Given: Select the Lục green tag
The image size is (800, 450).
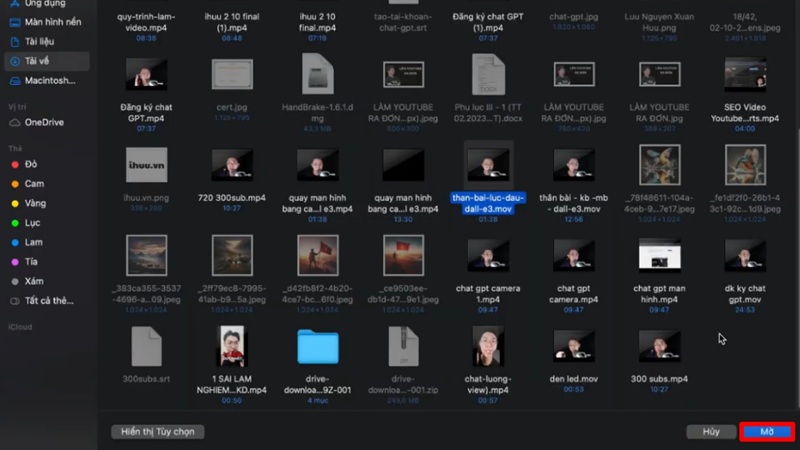Looking at the screenshot, I should [33, 222].
